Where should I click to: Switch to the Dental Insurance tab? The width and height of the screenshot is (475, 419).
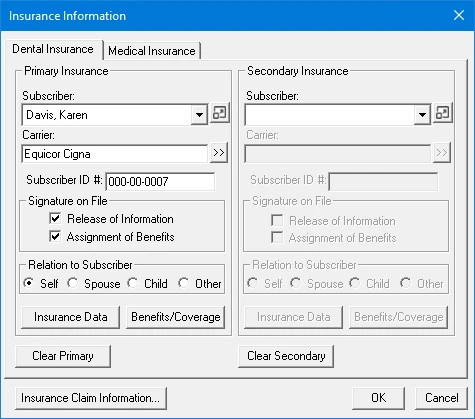click(x=53, y=49)
